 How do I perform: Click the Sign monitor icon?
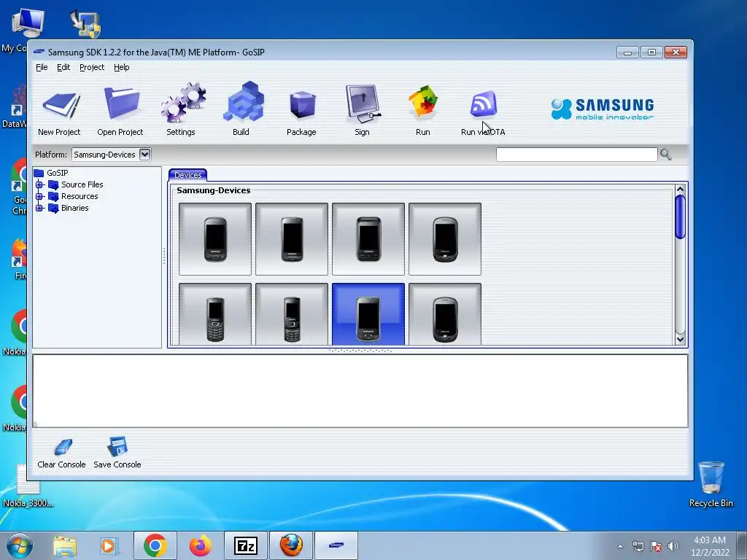tap(363, 104)
